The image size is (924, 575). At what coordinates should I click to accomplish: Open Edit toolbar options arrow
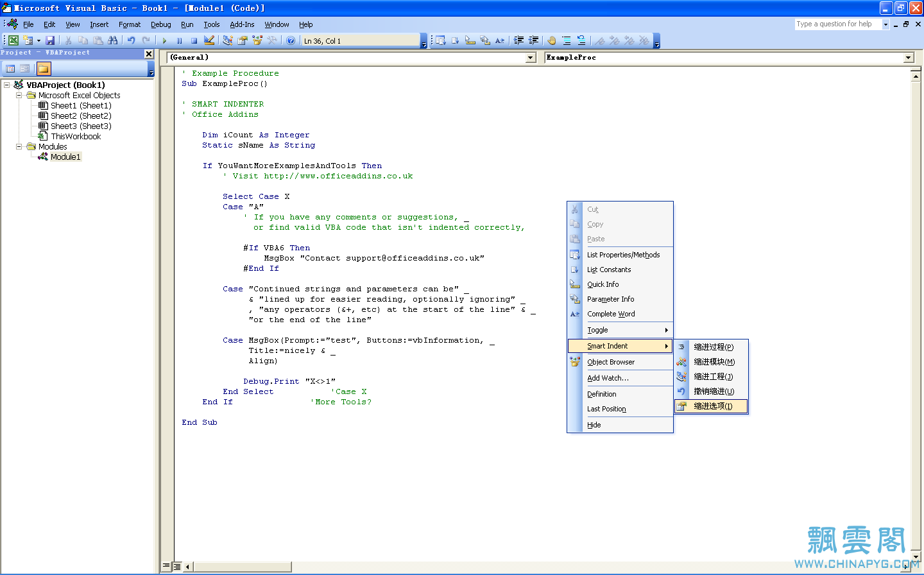[x=656, y=42]
